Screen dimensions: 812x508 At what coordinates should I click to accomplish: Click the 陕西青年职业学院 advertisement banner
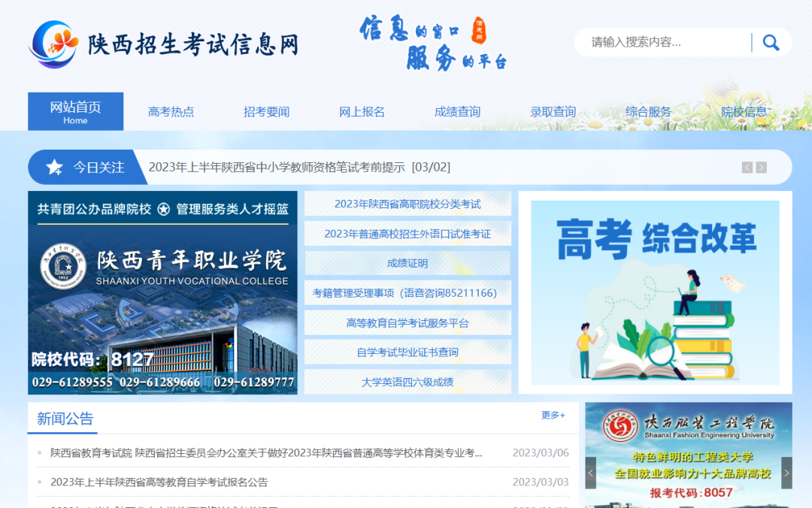(162, 292)
